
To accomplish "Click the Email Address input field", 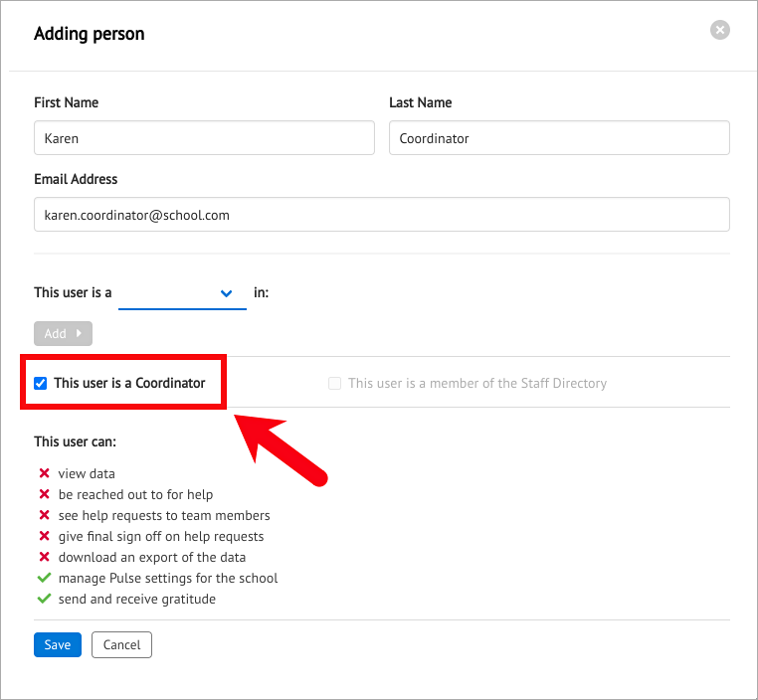I will pyautogui.click(x=381, y=215).
